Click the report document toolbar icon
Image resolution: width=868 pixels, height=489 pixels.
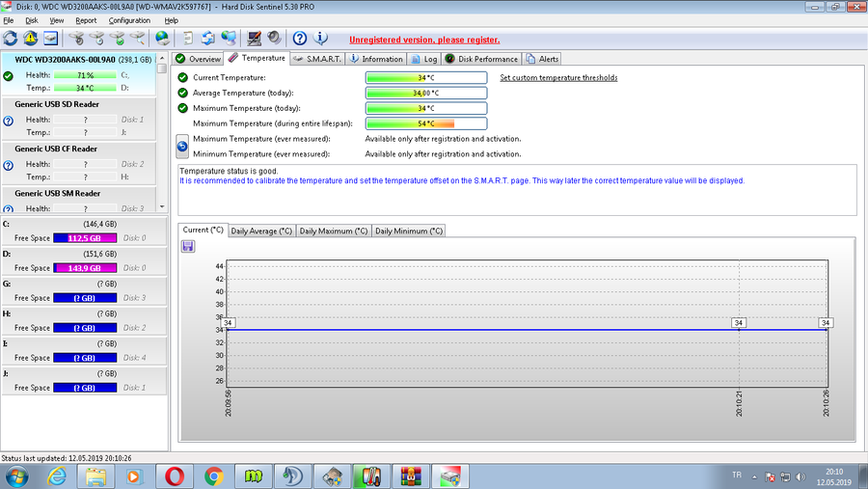point(188,39)
